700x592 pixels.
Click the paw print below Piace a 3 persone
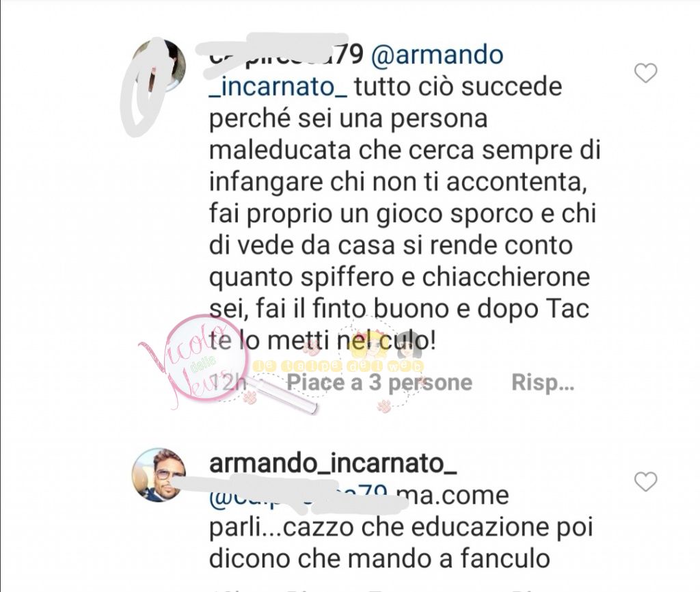383,406
